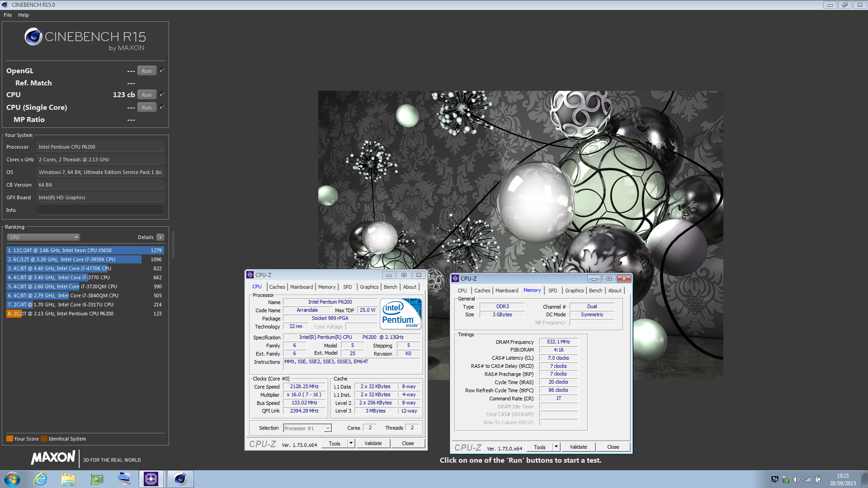Open SPD tab in right CPU-Z window
868x488 pixels.
click(552, 291)
